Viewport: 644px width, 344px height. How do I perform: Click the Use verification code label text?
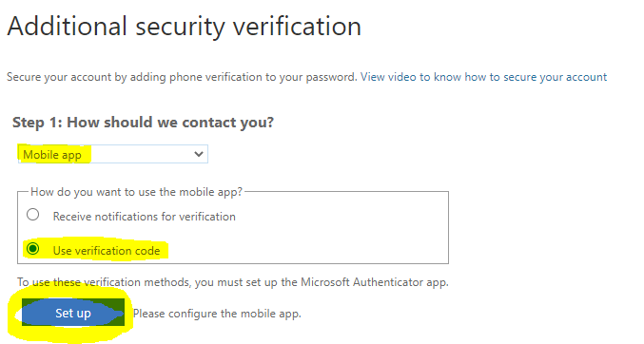[107, 251]
